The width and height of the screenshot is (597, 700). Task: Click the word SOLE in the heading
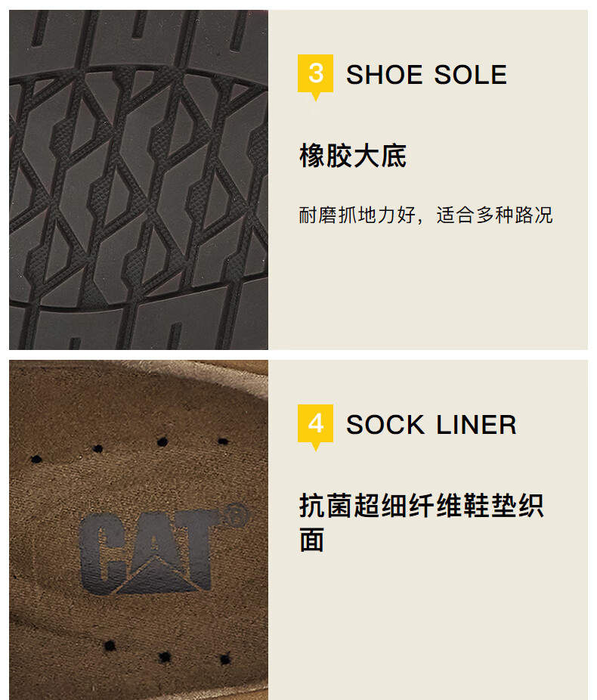471,75
